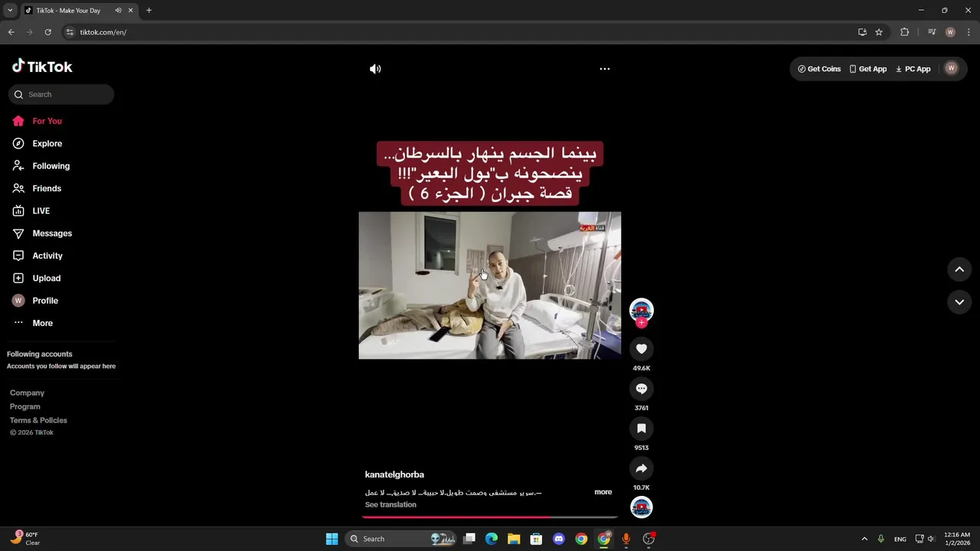Click the sidebar Search field
Image resolution: width=980 pixels, height=551 pixels.
pyautogui.click(x=61, y=94)
